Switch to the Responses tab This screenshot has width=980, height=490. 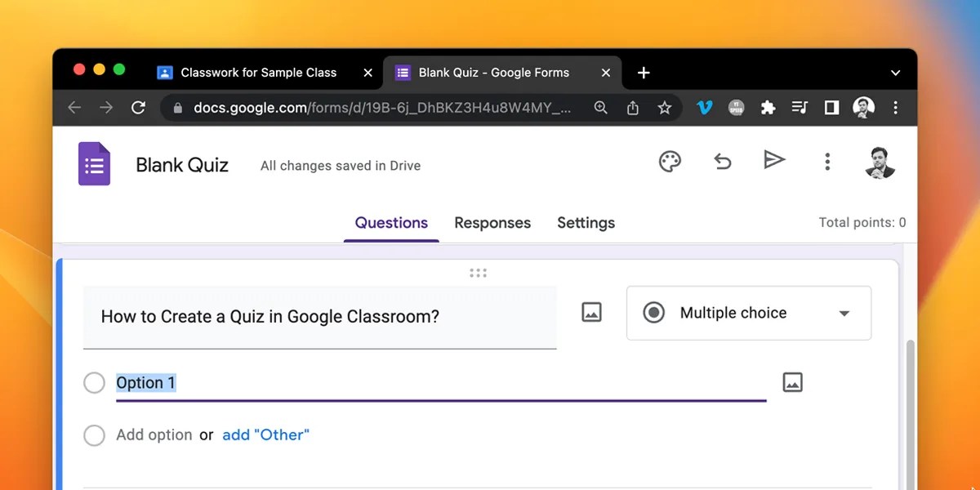click(x=492, y=222)
